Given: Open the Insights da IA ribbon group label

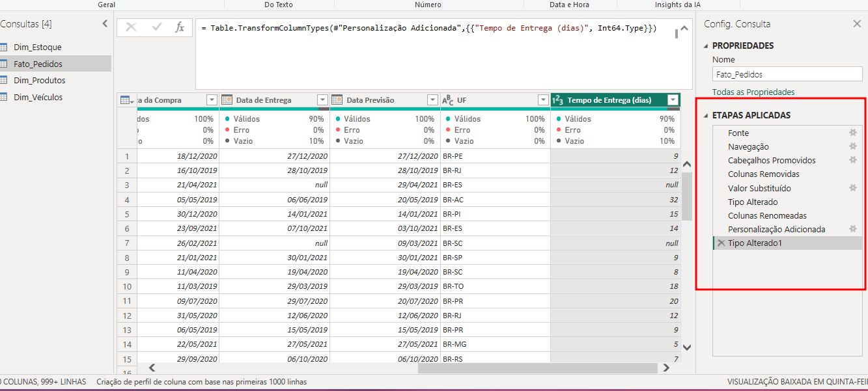Looking at the screenshot, I should (x=678, y=5).
